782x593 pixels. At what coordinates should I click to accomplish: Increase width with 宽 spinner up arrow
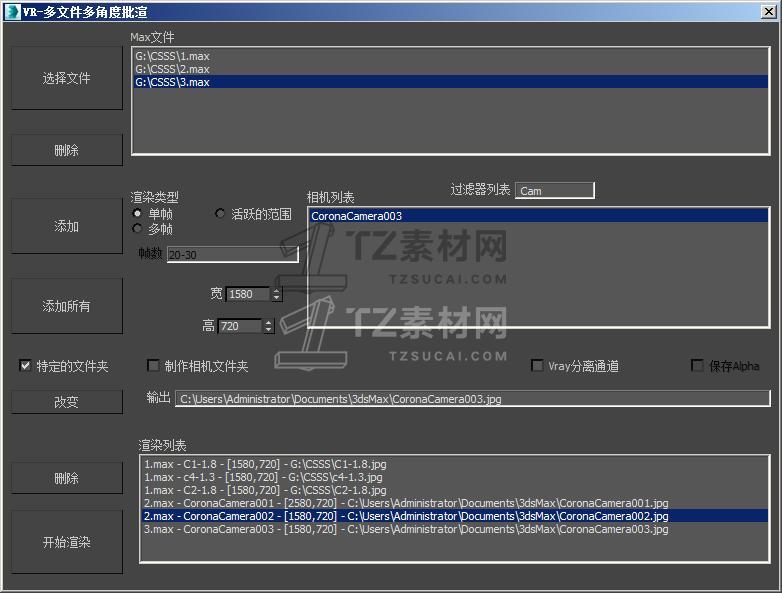[x=277, y=291]
